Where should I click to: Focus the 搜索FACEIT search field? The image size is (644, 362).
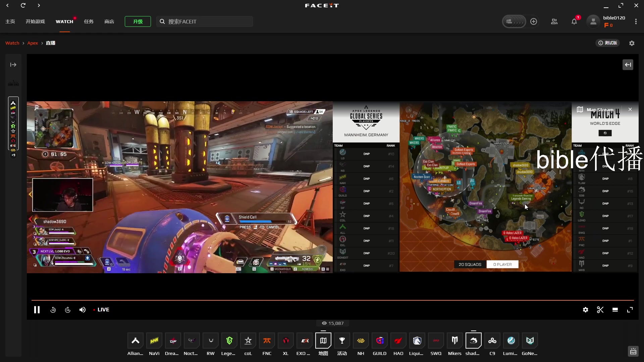pyautogui.click(x=205, y=21)
